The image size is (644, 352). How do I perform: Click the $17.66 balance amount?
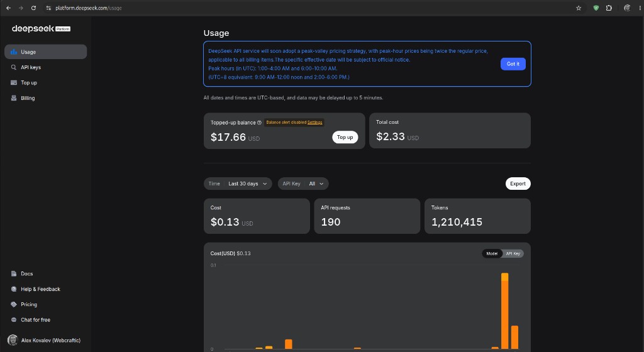click(x=228, y=137)
